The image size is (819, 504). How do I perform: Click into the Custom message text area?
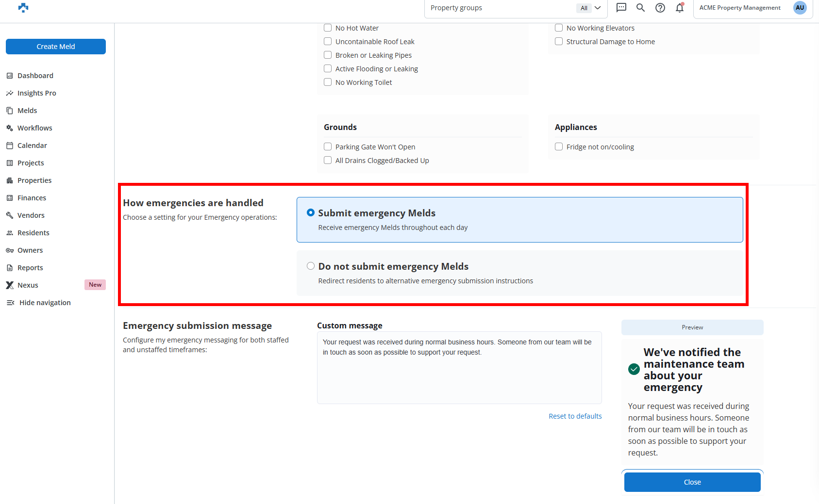coord(459,374)
